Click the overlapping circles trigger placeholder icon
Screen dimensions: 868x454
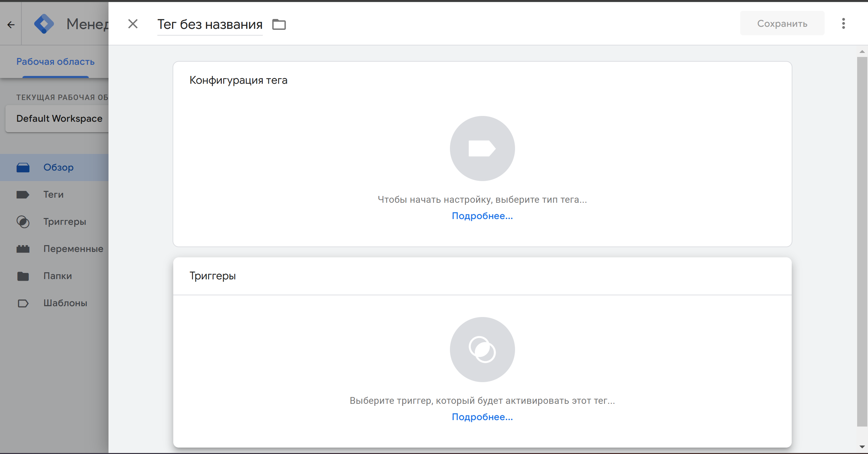point(482,350)
